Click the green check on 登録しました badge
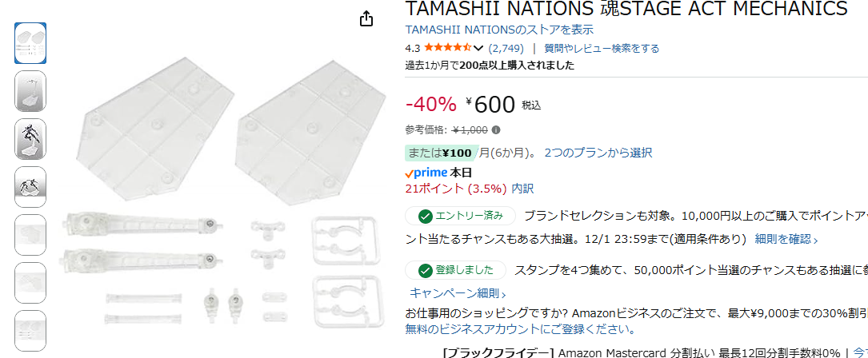Viewport: 868px width, 358px height. [426, 270]
